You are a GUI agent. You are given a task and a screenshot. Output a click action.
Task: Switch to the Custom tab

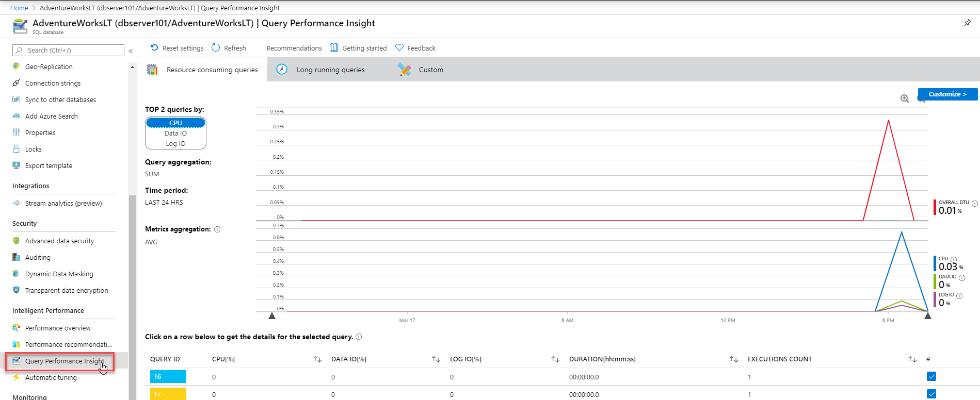pos(421,70)
